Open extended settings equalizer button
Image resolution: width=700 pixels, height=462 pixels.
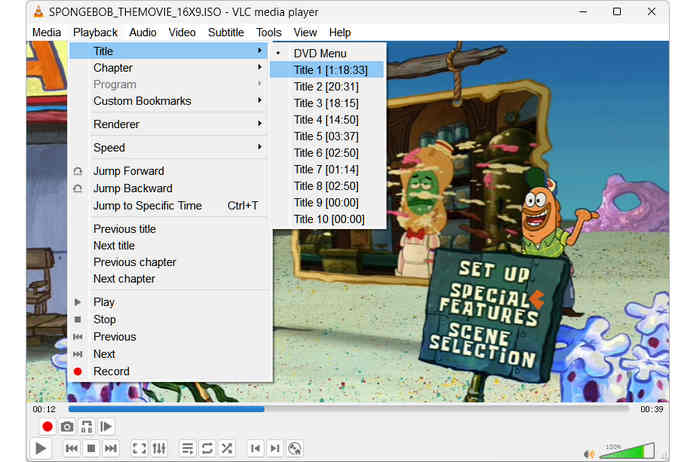[159, 448]
